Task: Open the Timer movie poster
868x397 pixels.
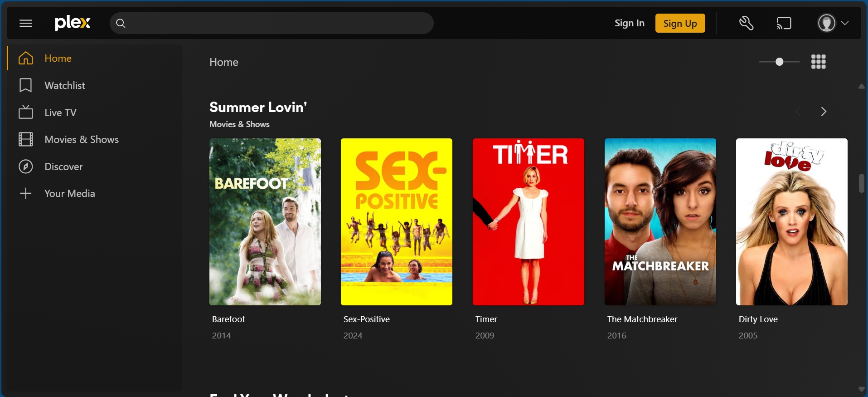Action: (x=528, y=221)
